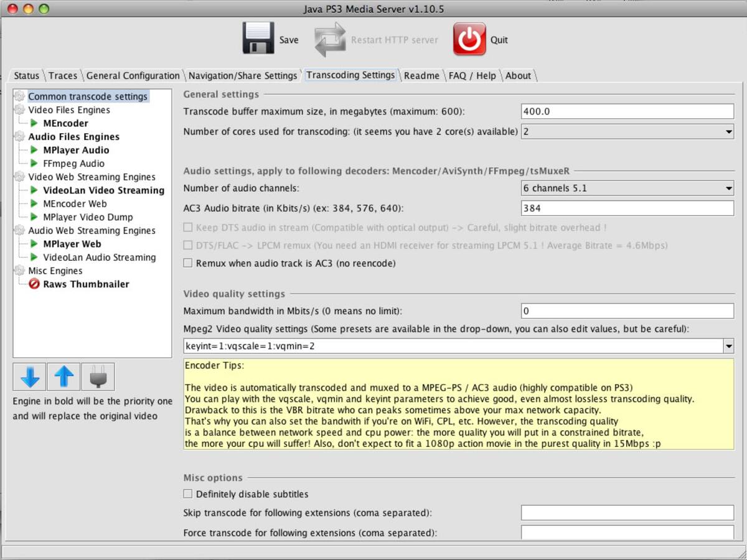
Task: Select Raws Thumbnailer in tree
Action: pos(86,284)
